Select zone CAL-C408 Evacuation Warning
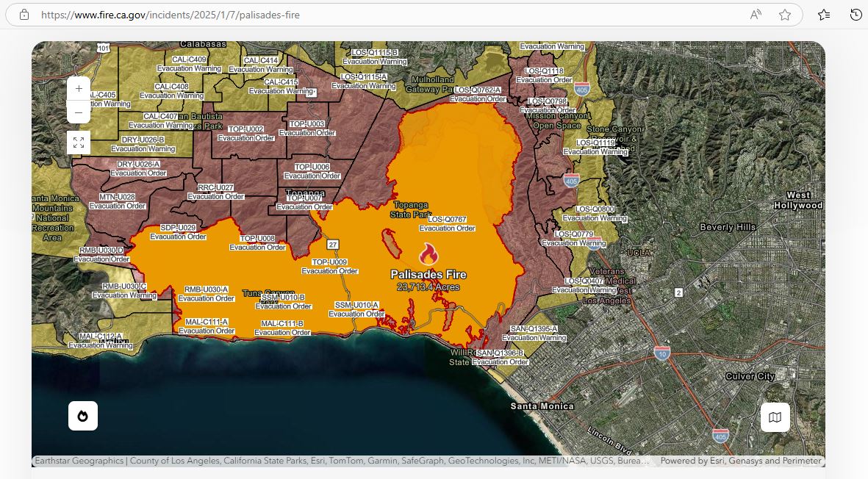The width and height of the screenshot is (868, 479). [x=171, y=90]
